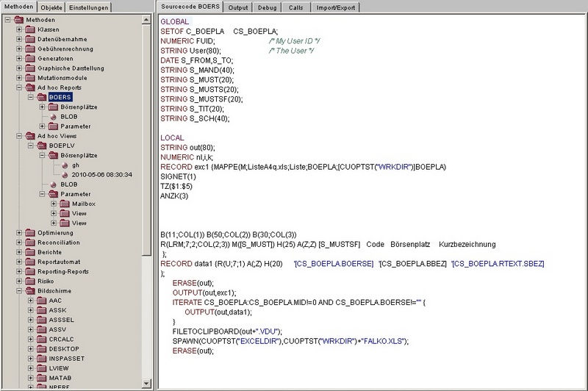Click the Methoden root folder icon
This screenshot has height=391, width=588.
(x=19, y=20)
